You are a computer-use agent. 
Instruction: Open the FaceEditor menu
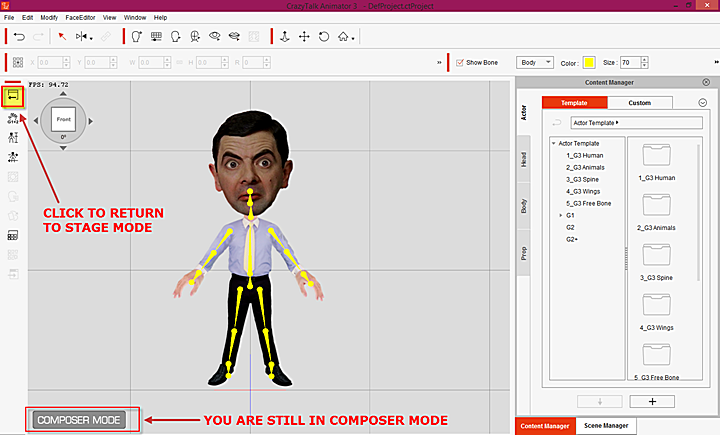pyautogui.click(x=81, y=18)
